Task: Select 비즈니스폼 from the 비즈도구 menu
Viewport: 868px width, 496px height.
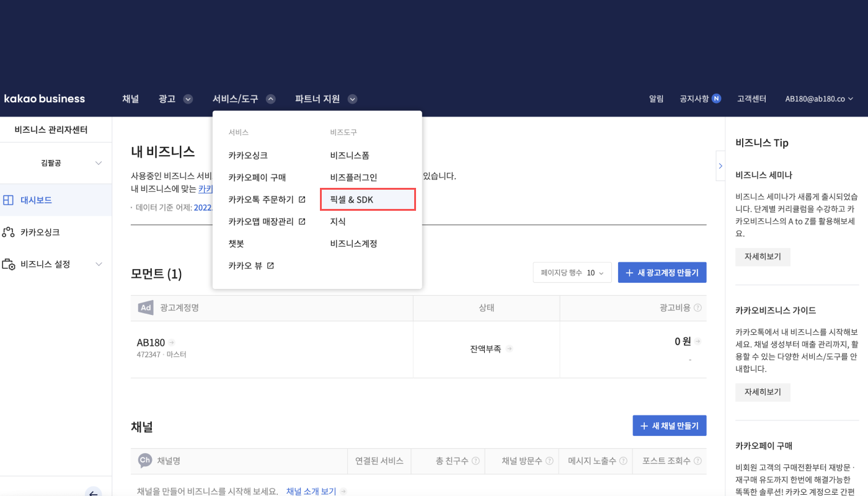Action: coord(350,156)
